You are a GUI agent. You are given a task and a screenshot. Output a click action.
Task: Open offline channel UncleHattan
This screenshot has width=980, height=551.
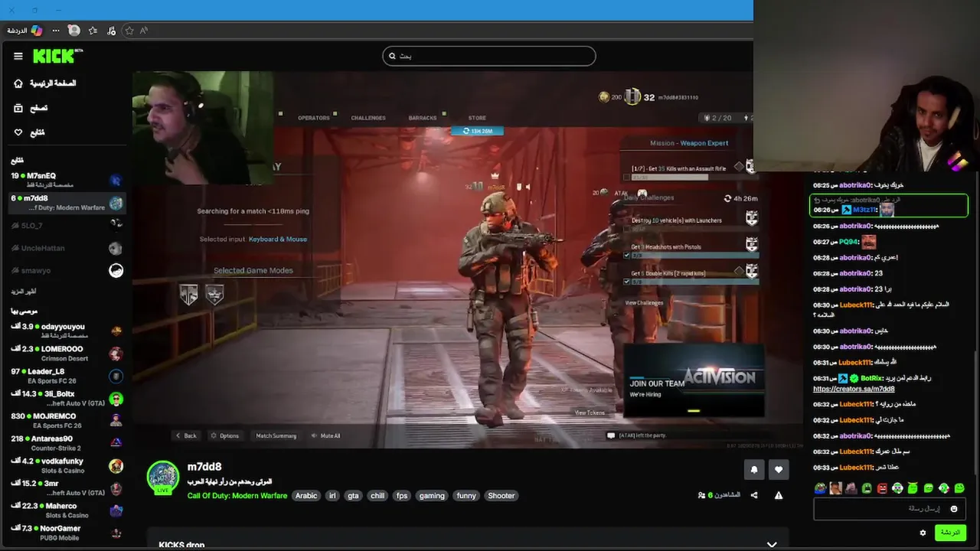click(67, 248)
